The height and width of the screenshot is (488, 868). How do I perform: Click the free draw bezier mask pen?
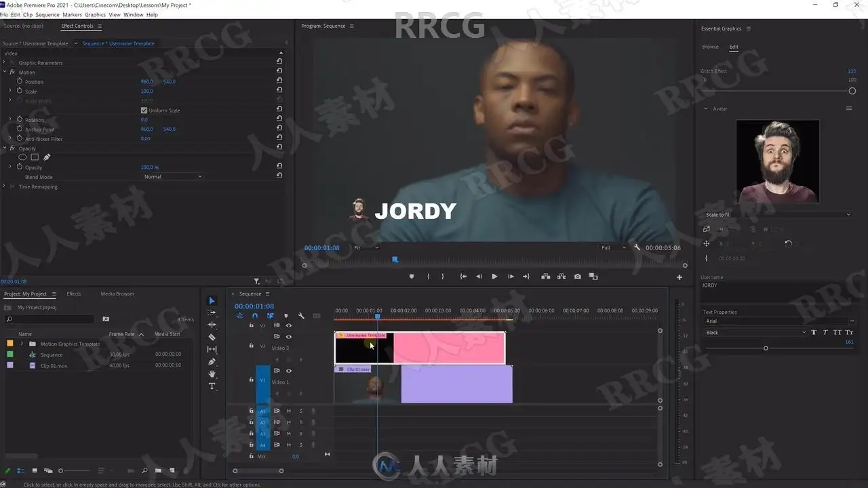pos(47,157)
